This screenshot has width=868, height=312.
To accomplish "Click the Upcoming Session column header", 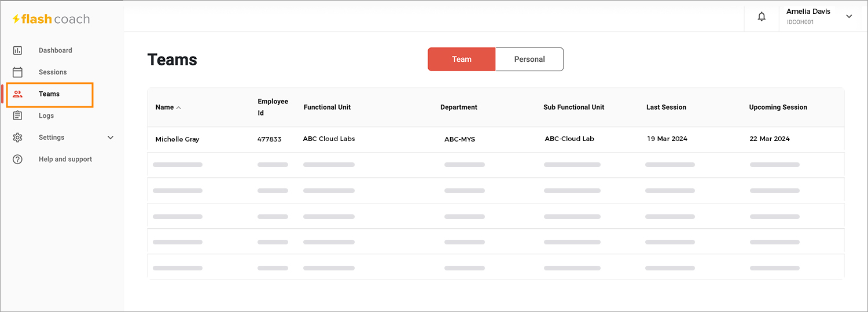I will (x=778, y=107).
